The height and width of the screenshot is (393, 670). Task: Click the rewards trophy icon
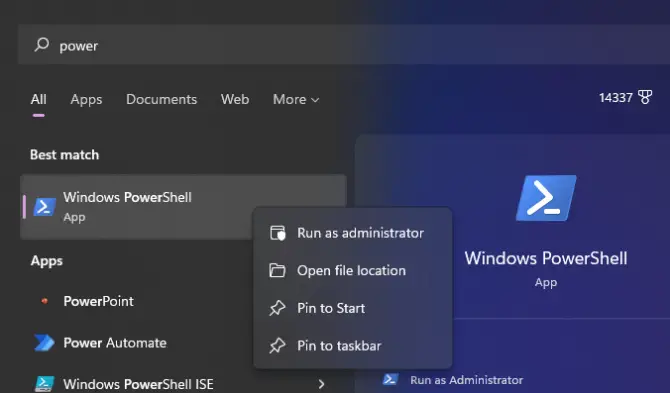pyautogui.click(x=645, y=97)
